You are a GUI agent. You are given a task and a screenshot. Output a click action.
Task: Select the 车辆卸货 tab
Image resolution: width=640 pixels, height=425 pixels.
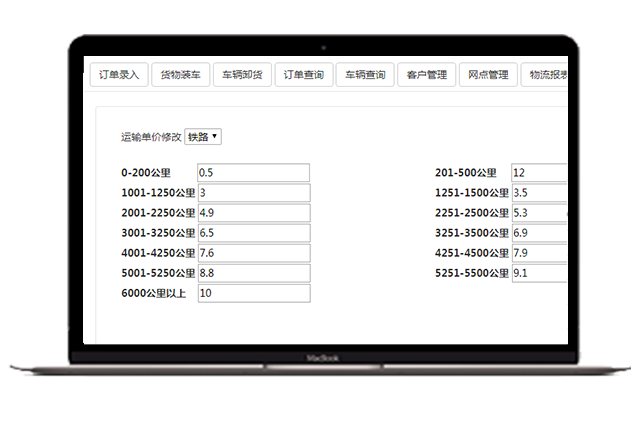tap(241, 75)
